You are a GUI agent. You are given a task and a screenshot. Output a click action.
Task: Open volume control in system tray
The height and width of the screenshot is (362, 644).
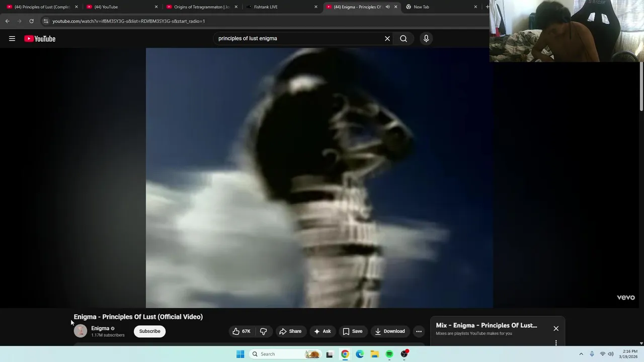[611, 354]
